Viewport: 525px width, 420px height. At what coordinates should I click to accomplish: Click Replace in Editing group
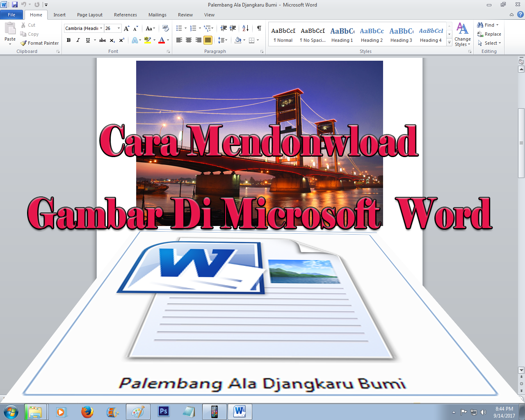[489, 34]
